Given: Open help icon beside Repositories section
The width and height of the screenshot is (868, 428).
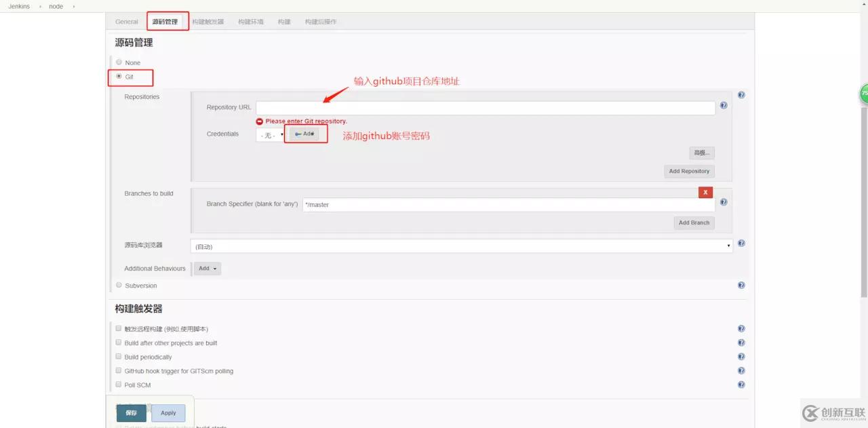Looking at the screenshot, I should 741,95.
